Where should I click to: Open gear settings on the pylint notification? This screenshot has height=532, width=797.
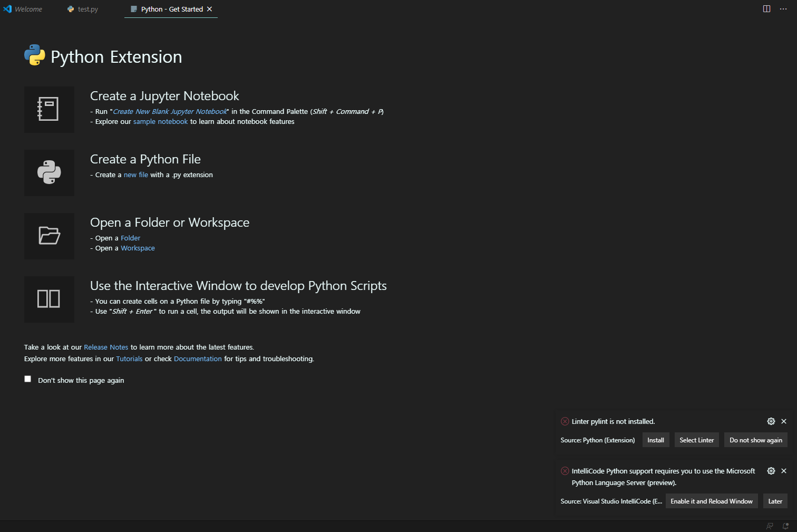771,421
